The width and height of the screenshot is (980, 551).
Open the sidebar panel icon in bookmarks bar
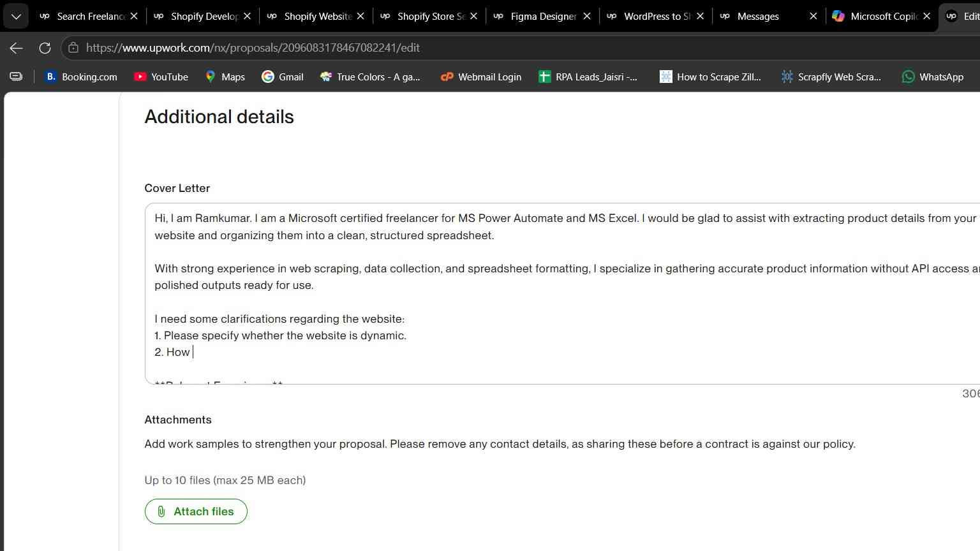[x=16, y=77]
